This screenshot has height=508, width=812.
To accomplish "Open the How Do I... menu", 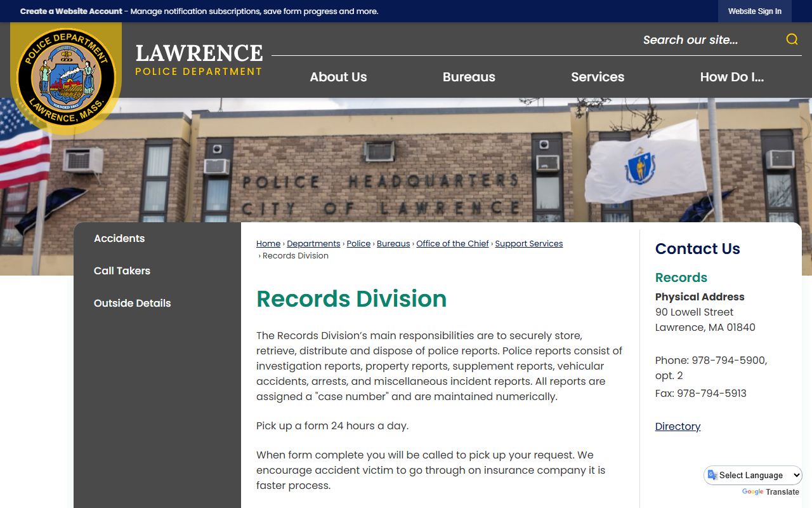I will [731, 77].
